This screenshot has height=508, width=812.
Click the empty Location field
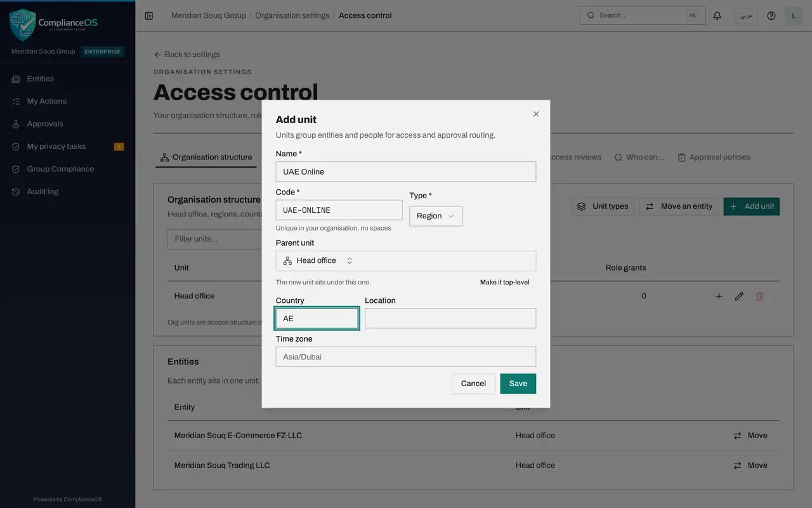[450, 318]
